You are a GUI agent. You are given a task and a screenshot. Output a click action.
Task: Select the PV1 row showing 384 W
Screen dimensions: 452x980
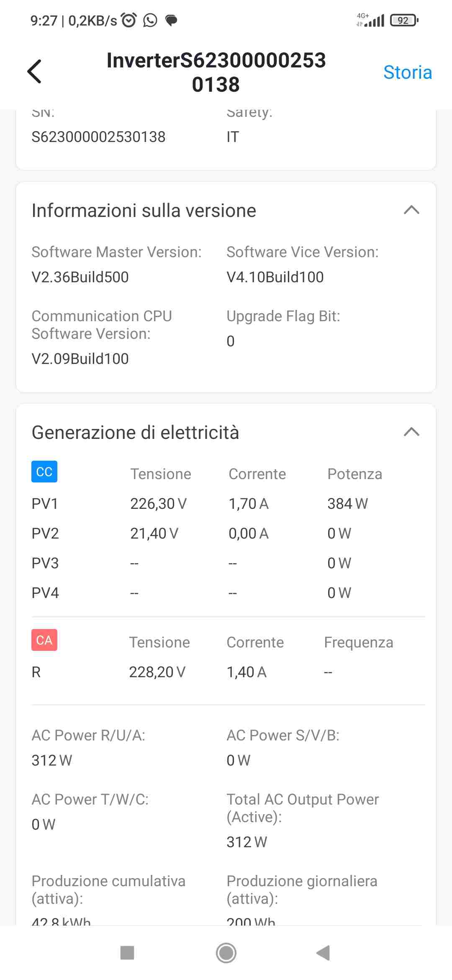[226, 503]
